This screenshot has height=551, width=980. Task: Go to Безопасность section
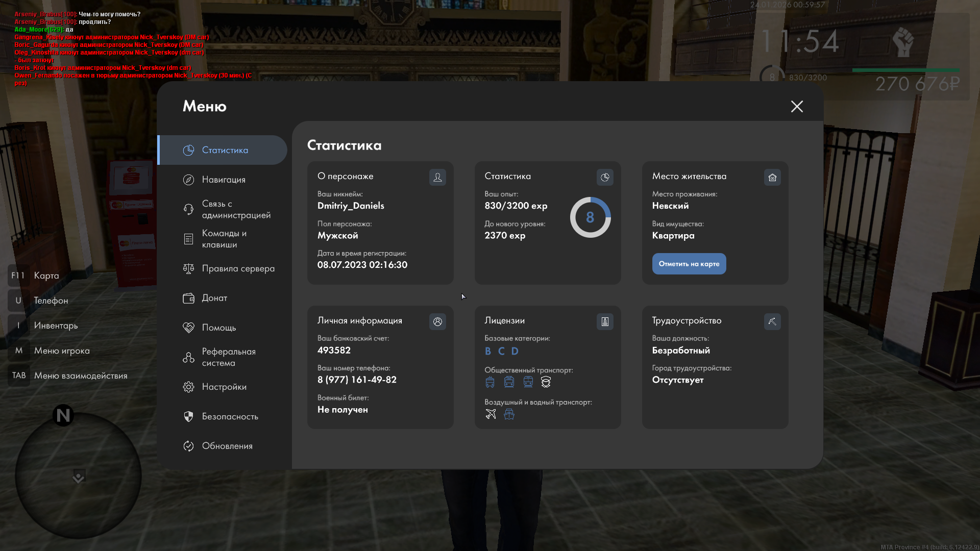pyautogui.click(x=229, y=416)
